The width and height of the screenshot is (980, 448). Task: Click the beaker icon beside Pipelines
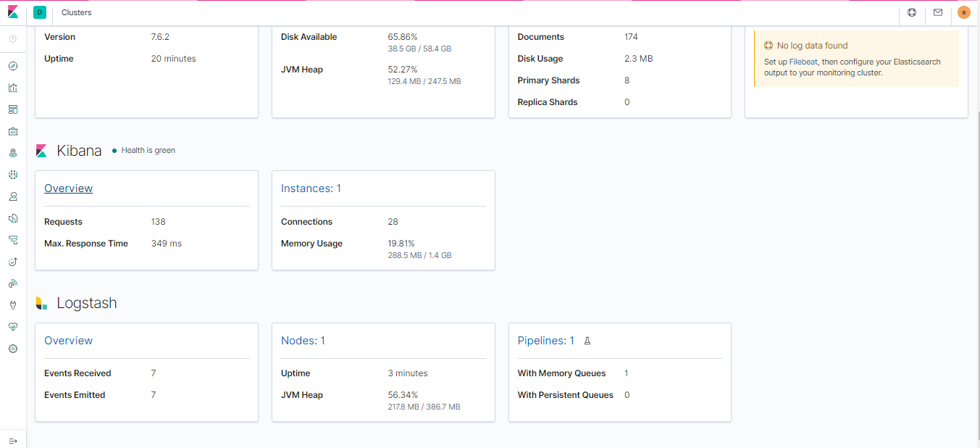(587, 341)
